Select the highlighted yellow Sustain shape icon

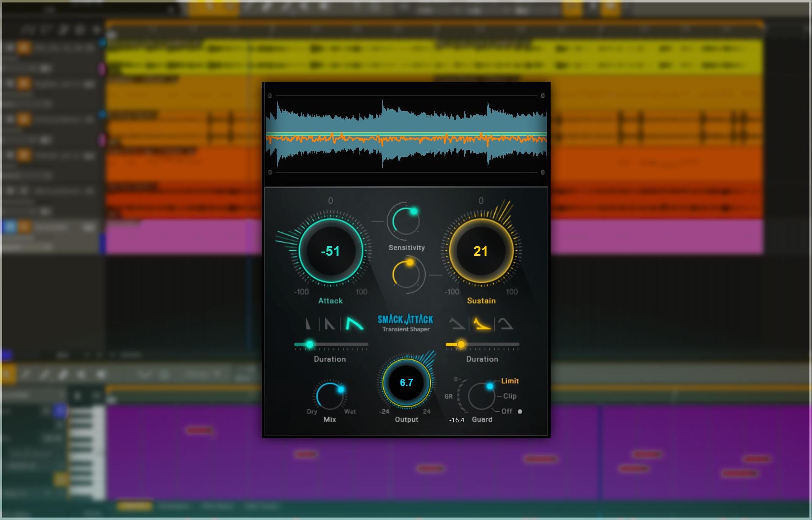tap(482, 324)
